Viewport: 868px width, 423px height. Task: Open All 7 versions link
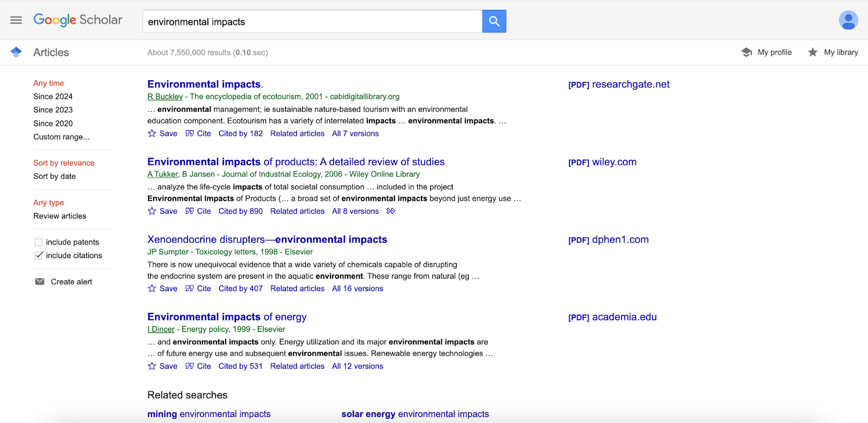(x=355, y=133)
